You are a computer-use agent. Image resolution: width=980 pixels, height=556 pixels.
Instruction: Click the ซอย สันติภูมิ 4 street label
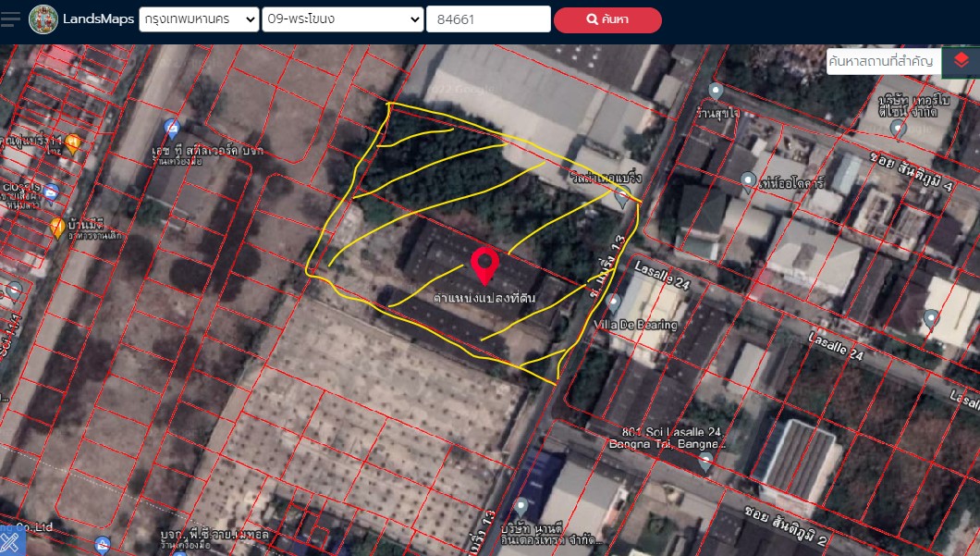coord(912,171)
